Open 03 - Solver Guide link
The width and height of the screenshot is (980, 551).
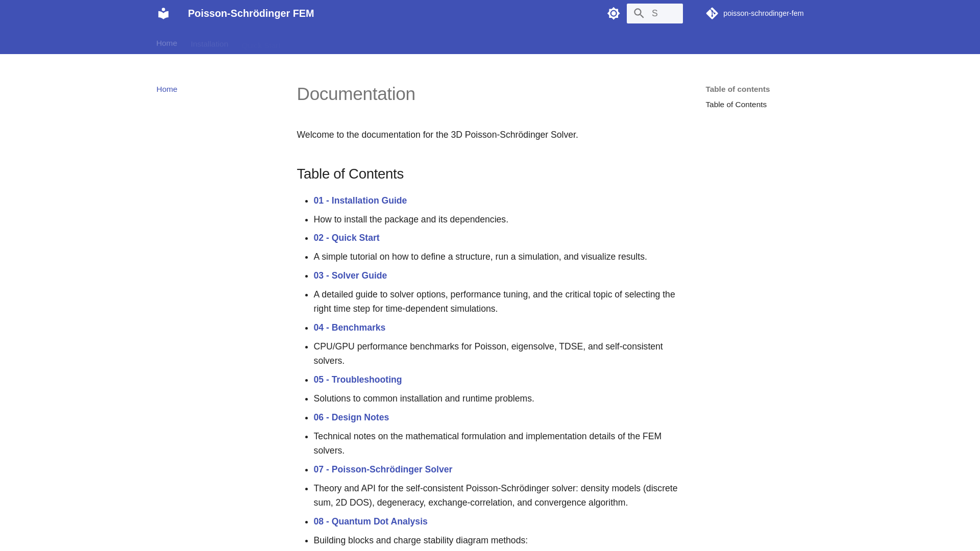point(350,275)
